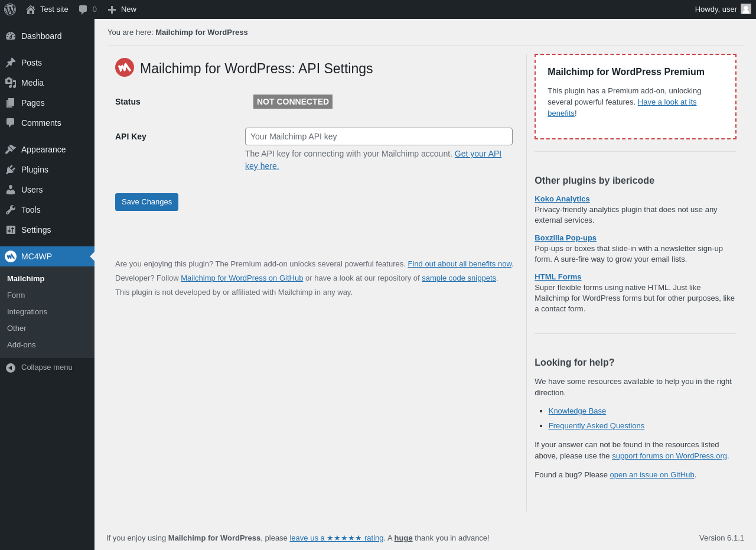Click the Tools wrench icon
This screenshot has height=550, width=756.
[11, 210]
